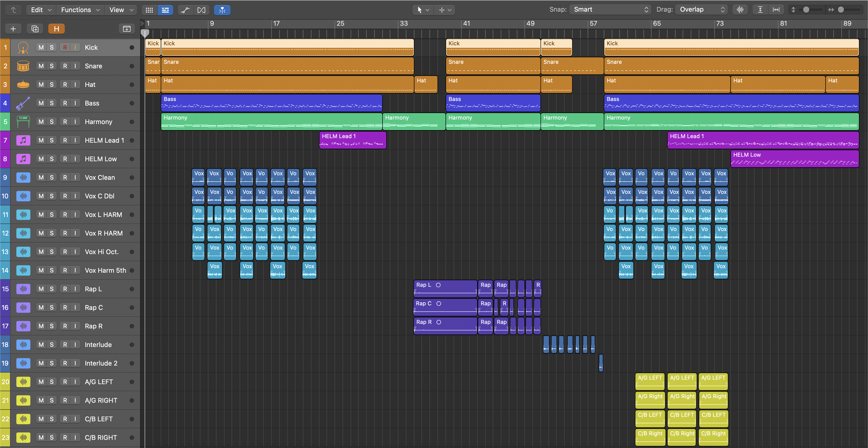Open the pointer tool selector dropdown
This screenshot has height=448, width=868.
(x=423, y=10)
